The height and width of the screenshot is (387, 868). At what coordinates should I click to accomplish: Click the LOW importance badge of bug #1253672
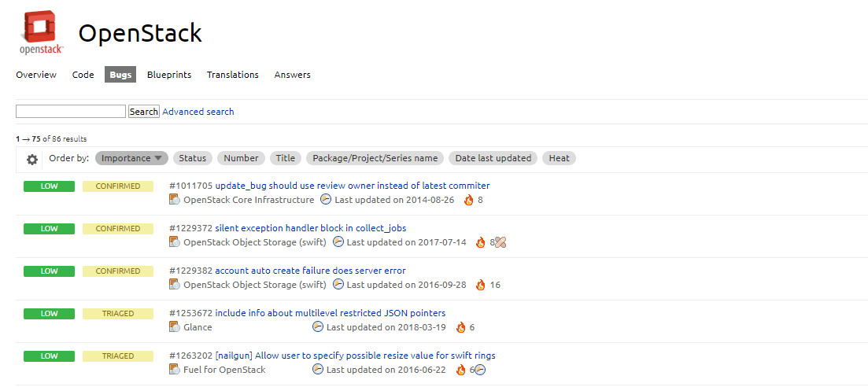[x=49, y=314]
